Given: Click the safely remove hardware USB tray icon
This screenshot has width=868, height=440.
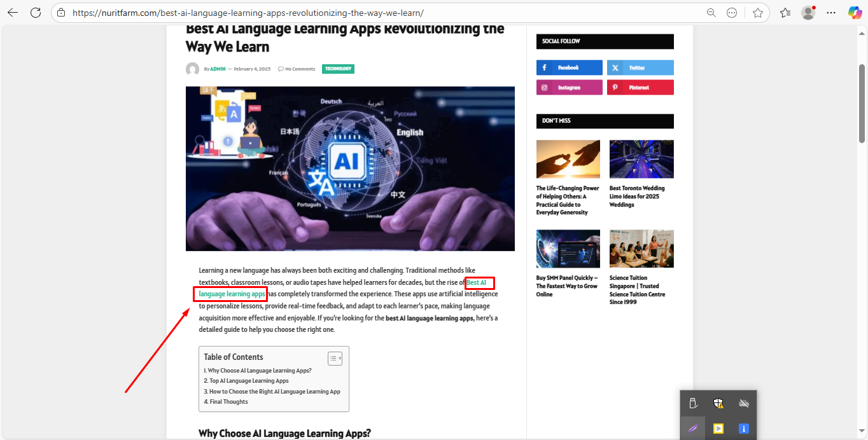Looking at the screenshot, I should coord(693,403).
